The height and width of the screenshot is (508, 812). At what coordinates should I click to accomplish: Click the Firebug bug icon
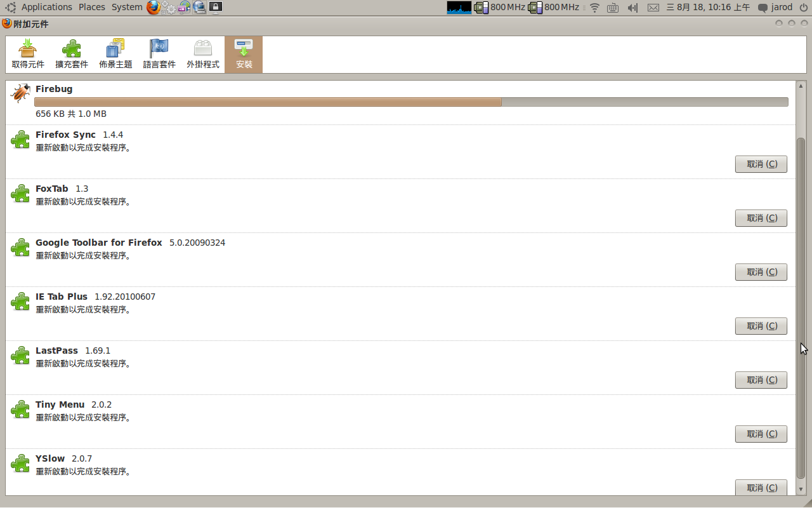(x=20, y=93)
